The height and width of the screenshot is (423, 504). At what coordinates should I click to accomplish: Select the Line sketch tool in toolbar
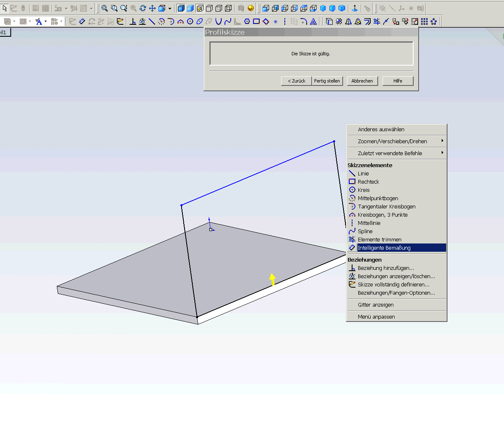coord(152,21)
